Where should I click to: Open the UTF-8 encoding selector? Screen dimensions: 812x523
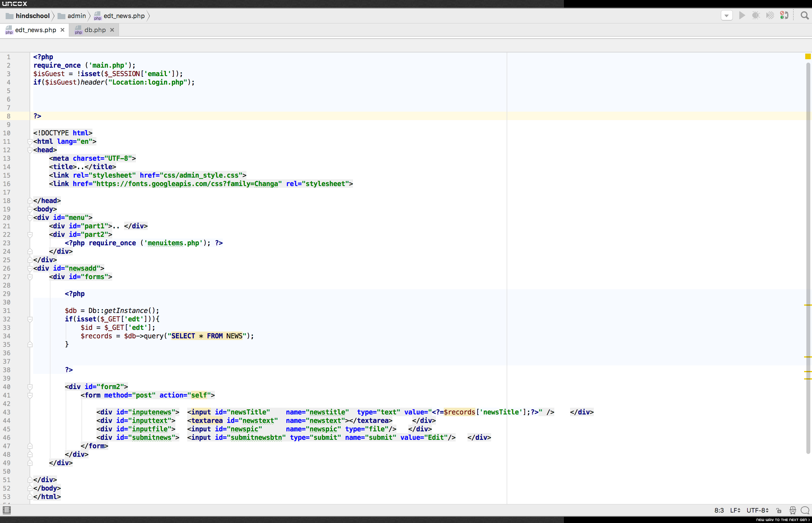click(757, 510)
